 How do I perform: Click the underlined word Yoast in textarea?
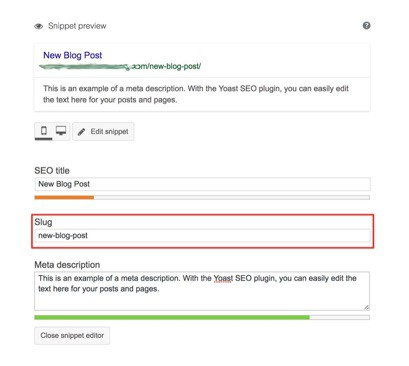click(x=223, y=278)
